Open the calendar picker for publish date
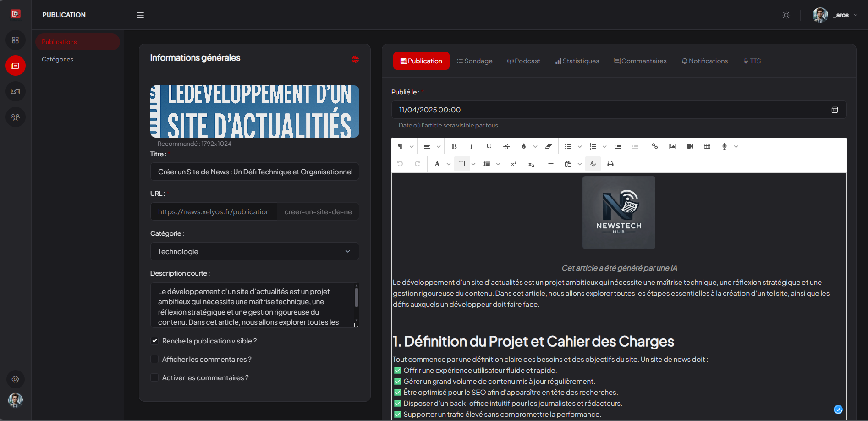This screenshot has width=868, height=421. click(x=835, y=110)
